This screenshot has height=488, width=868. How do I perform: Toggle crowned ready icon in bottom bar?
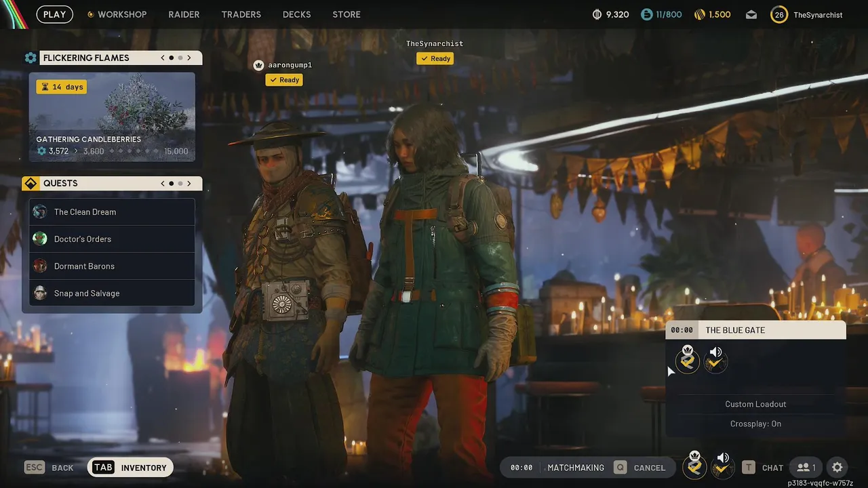pyautogui.click(x=694, y=465)
